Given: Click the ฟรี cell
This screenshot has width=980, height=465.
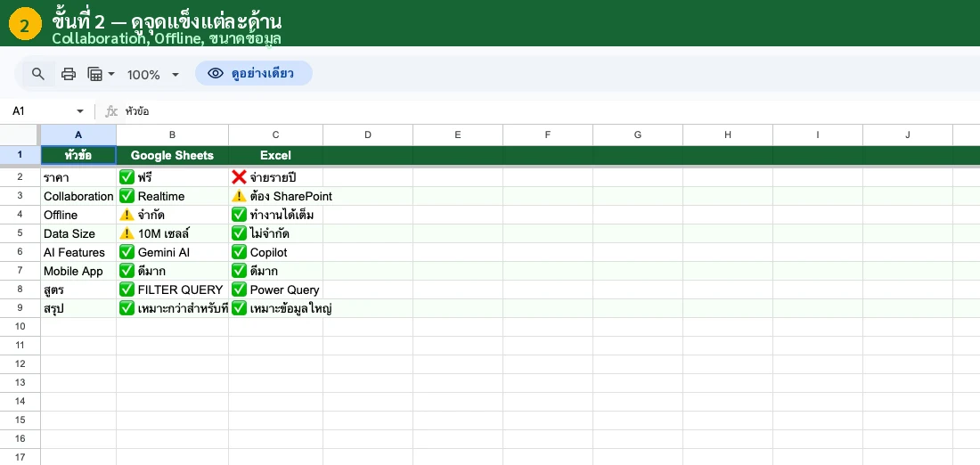Looking at the screenshot, I should (173, 177).
